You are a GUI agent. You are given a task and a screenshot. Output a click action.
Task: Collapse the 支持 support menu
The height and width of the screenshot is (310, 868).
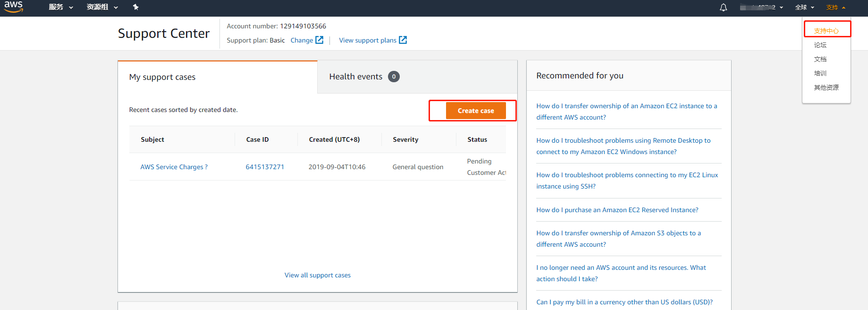point(835,8)
